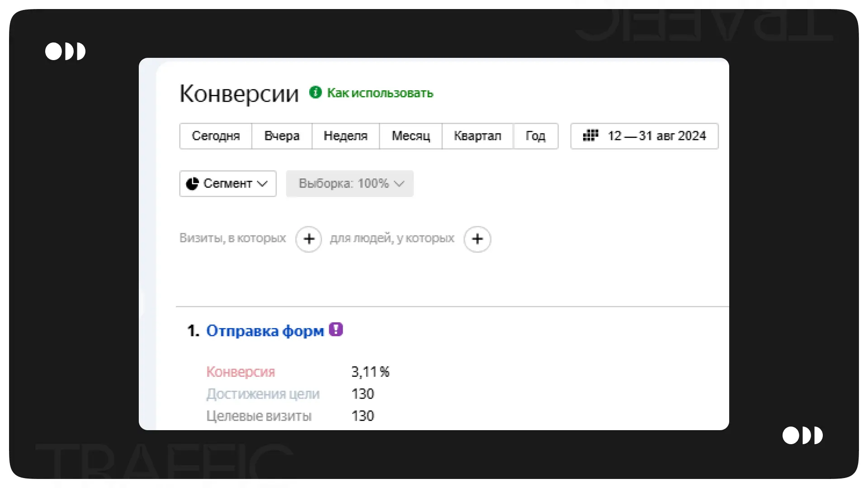The width and height of the screenshot is (868, 488).
Task: Open the Отправка форм goal link
Action: point(265,331)
